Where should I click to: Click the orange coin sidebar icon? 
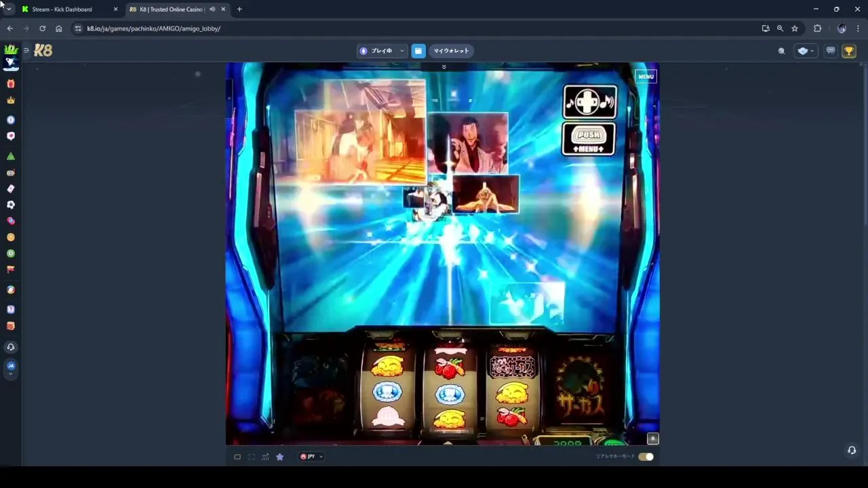coord(10,237)
